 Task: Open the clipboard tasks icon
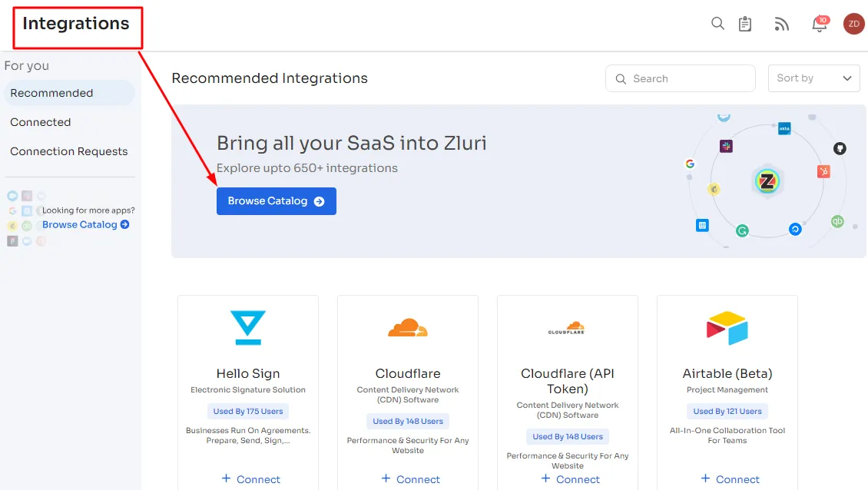pos(745,24)
